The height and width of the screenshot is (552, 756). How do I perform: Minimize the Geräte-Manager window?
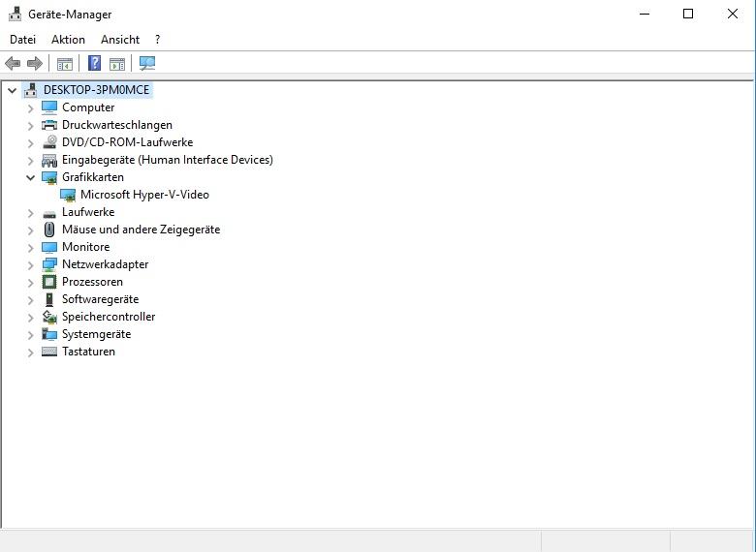coord(645,14)
